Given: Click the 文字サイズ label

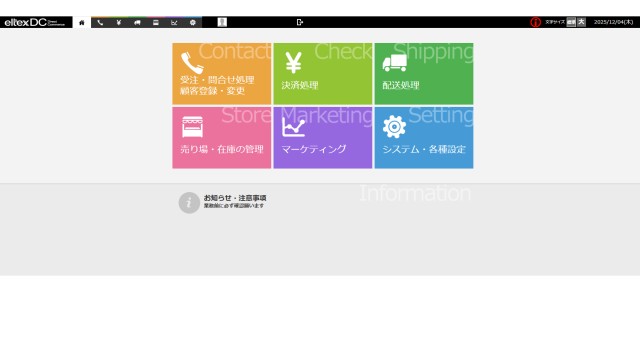Looking at the screenshot, I should point(555,22).
